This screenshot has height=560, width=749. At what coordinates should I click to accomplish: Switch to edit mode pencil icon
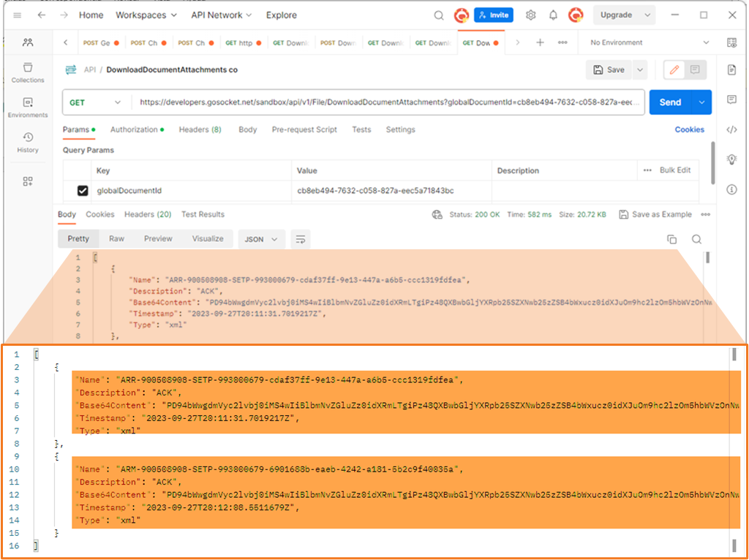[674, 70]
